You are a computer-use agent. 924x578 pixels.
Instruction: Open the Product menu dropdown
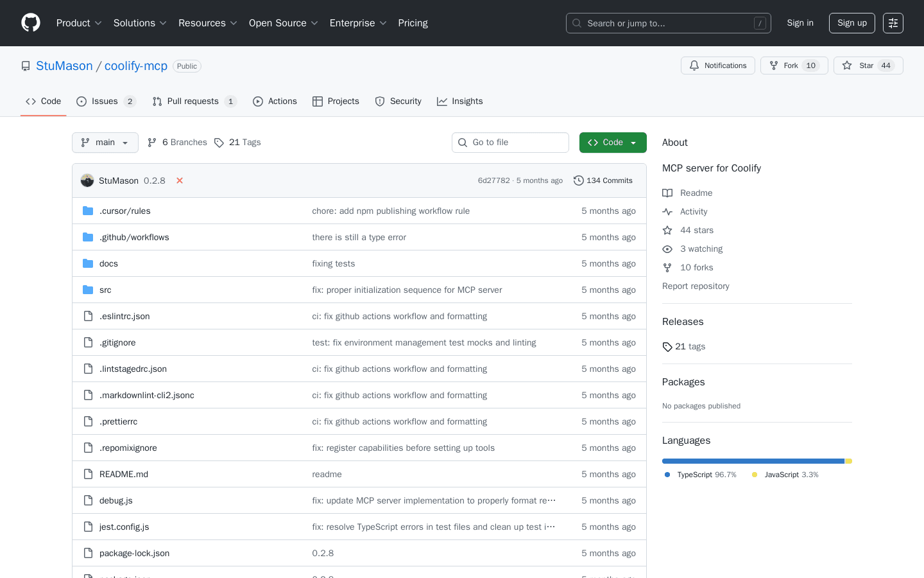click(x=78, y=22)
